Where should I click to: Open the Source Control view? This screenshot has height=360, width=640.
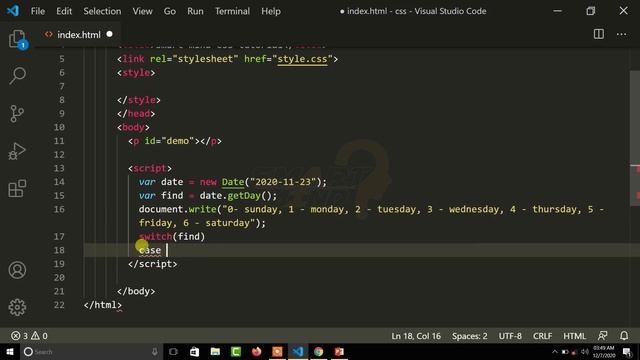coord(17,113)
